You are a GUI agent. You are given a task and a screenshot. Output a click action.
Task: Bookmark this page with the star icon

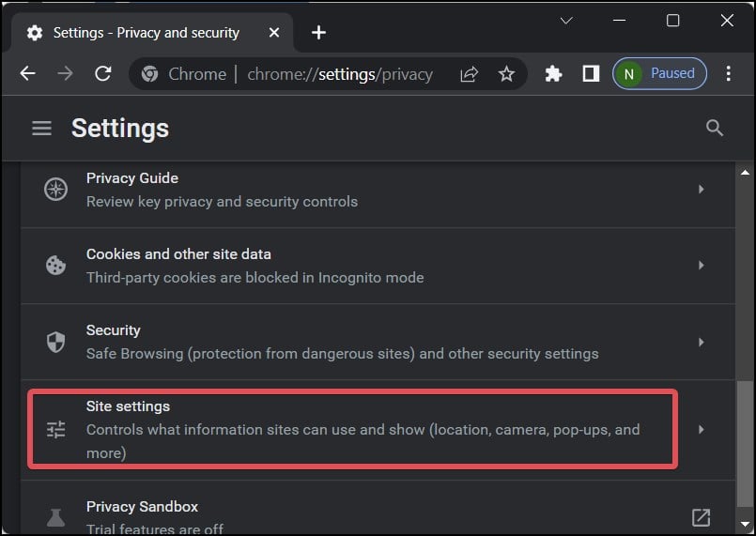tap(506, 74)
